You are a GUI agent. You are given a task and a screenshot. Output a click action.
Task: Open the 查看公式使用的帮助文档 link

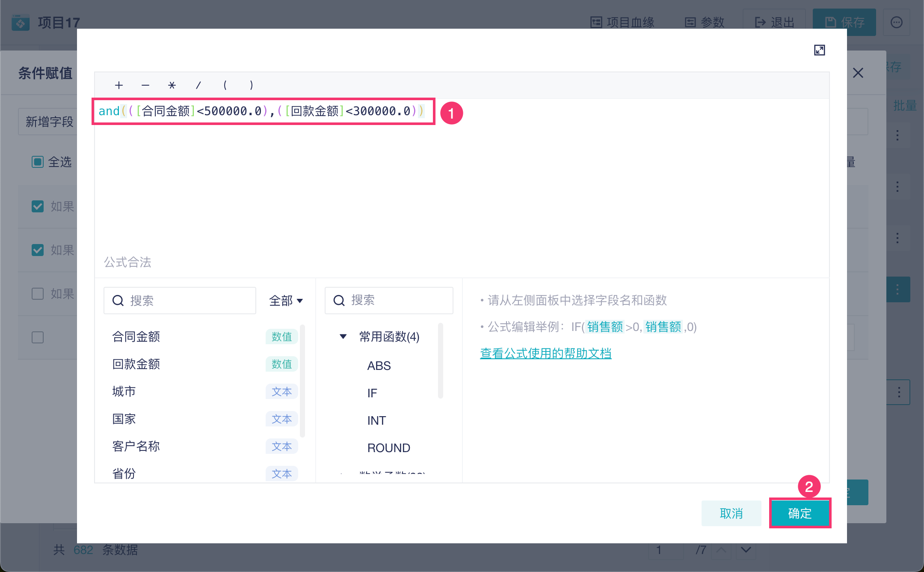click(x=545, y=354)
